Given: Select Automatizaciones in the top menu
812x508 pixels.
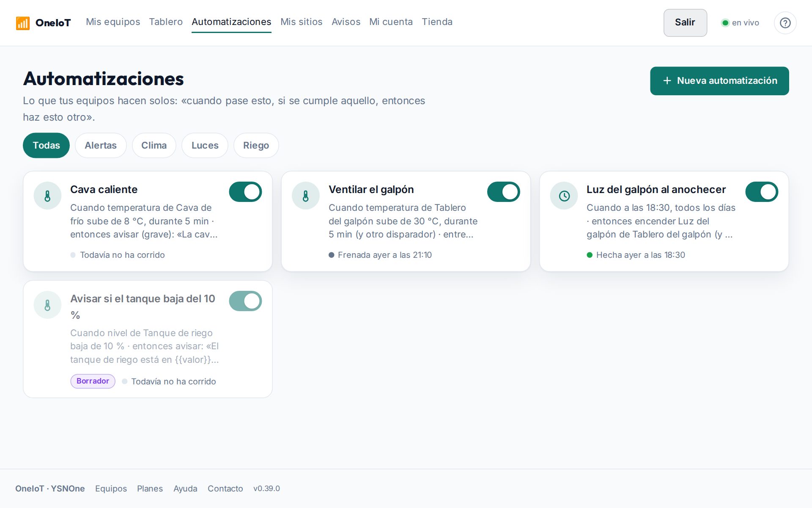Looking at the screenshot, I should pyautogui.click(x=231, y=22).
